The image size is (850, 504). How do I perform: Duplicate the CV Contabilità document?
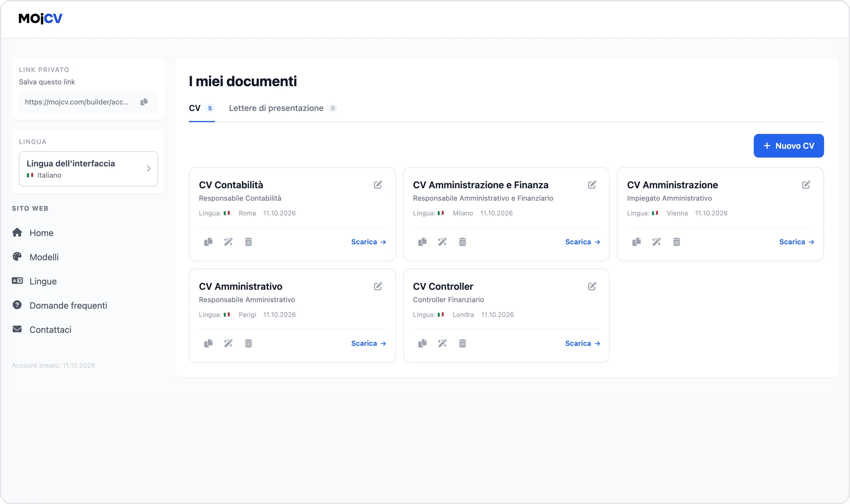[x=208, y=242]
